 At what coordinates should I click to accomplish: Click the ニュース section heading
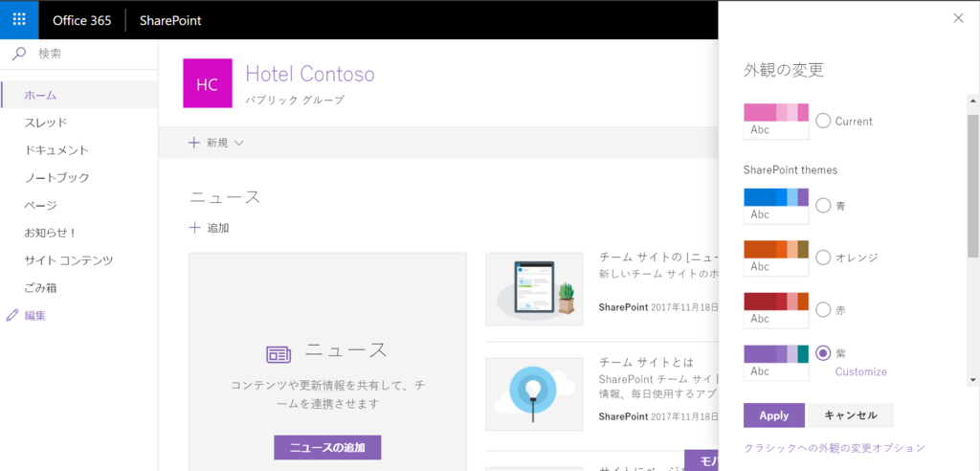224,197
